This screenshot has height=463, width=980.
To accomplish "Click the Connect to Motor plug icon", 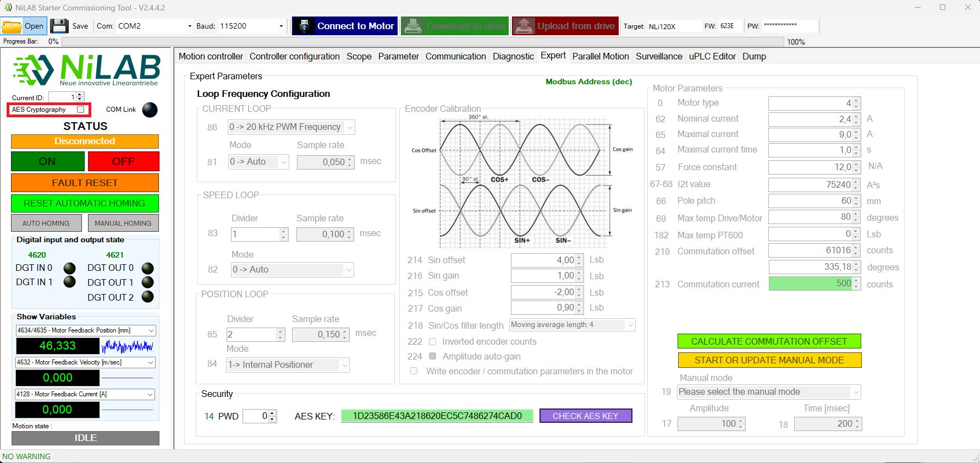I will (303, 26).
